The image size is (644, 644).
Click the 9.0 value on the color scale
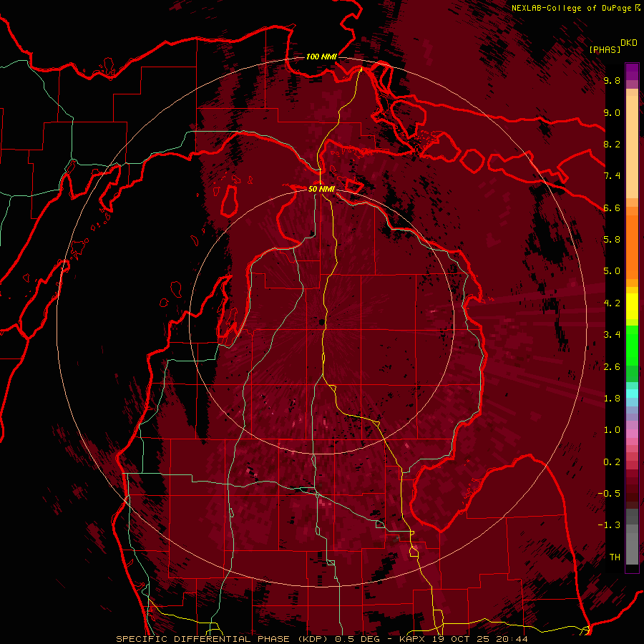click(612, 112)
